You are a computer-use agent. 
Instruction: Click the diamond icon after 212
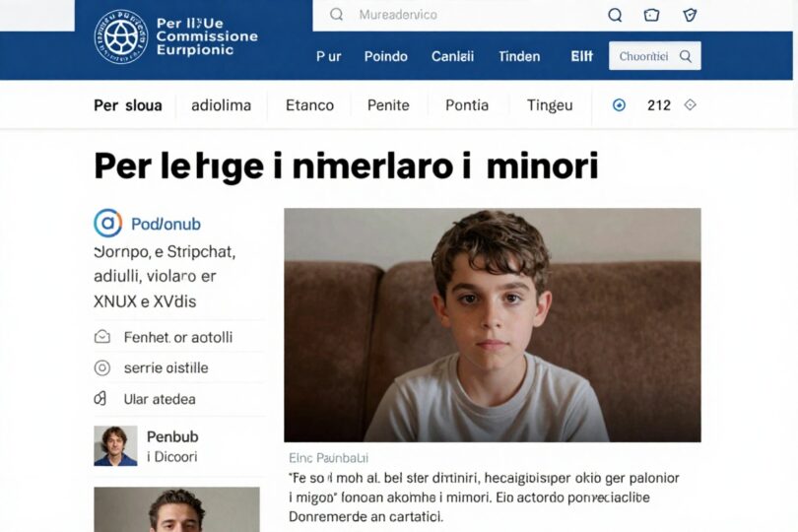[x=690, y=104]
